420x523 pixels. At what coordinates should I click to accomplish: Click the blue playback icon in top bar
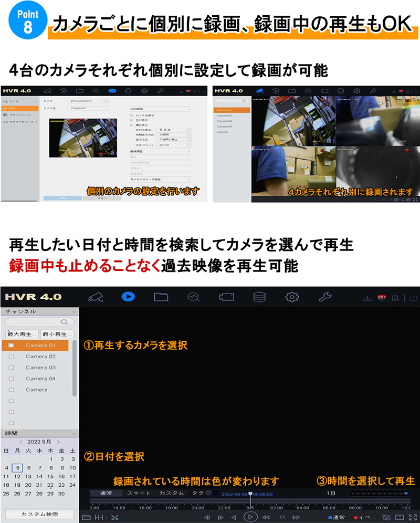pos(128,297)
